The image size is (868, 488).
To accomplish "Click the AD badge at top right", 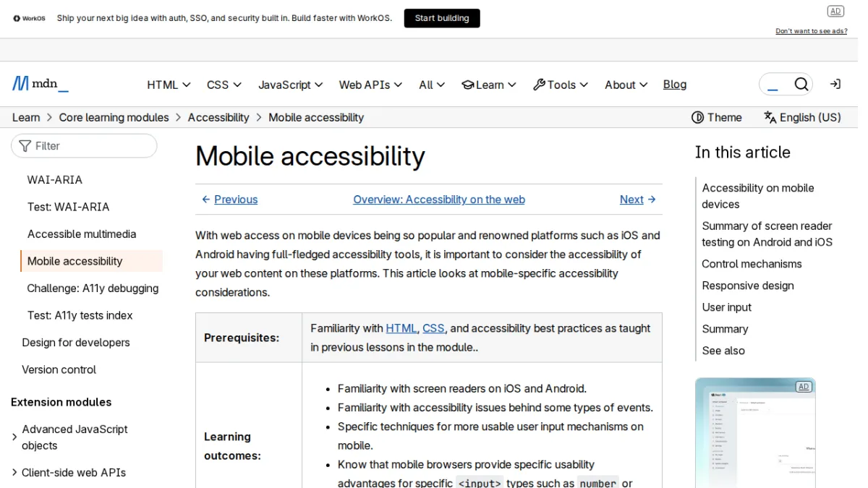I will [x=835, y=11].
